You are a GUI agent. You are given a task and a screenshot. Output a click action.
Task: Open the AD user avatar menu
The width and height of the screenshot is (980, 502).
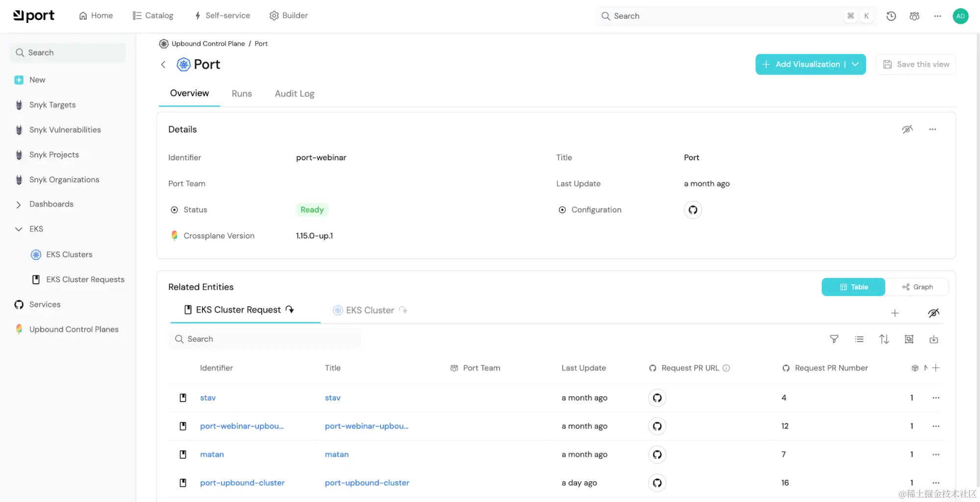(x=960, y=16)
